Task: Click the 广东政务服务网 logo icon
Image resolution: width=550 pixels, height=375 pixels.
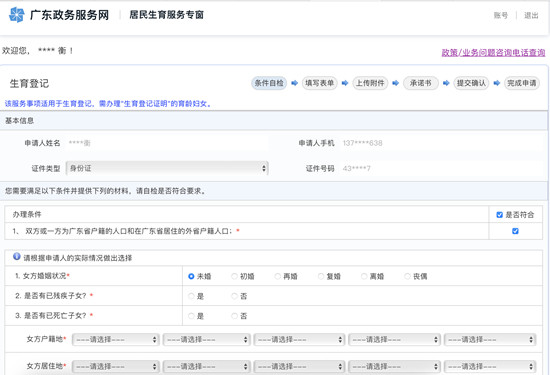Action: (x=17, y=15)
